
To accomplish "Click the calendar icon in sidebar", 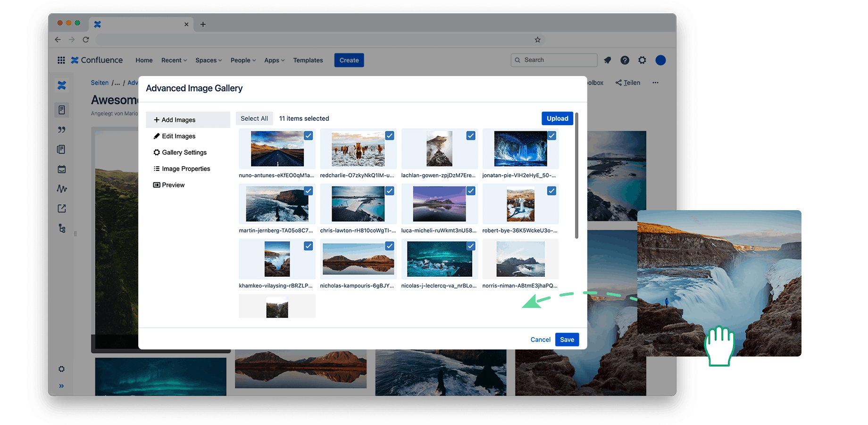I will 62,169.
